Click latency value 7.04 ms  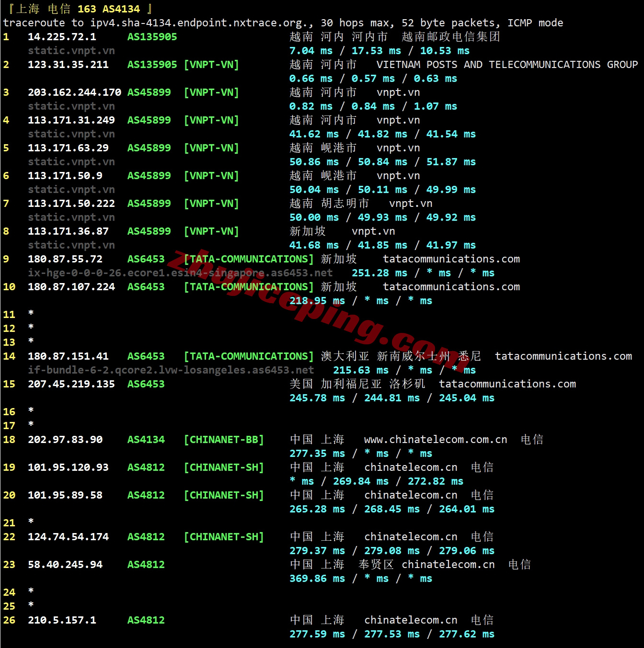(x=311, y=51)
